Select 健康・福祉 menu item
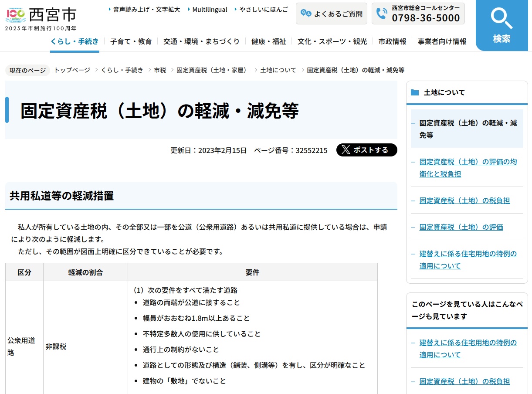Image resolution: width=532 pixels, height=394 pixels. coord(268,41)
